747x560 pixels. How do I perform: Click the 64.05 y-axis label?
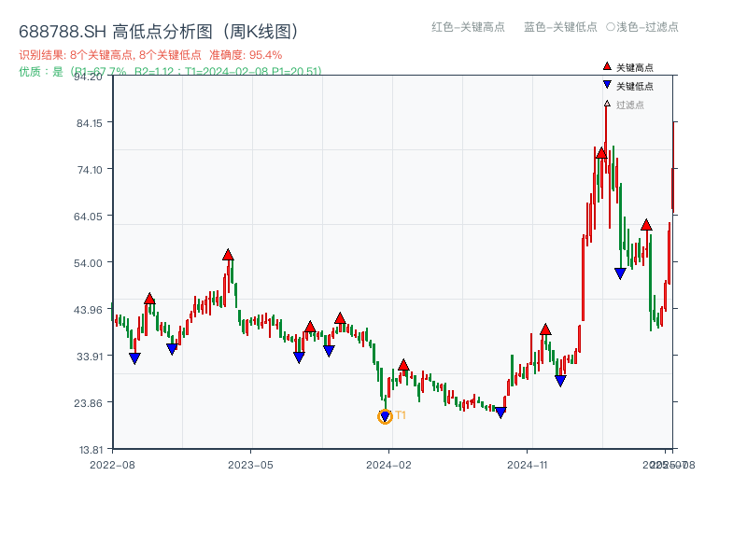pyautogui.click(x=88, y=217)
